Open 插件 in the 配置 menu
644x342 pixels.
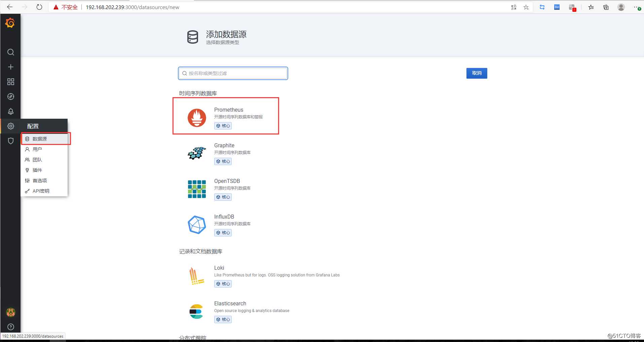pyautogui.click(x=44, y=170)
